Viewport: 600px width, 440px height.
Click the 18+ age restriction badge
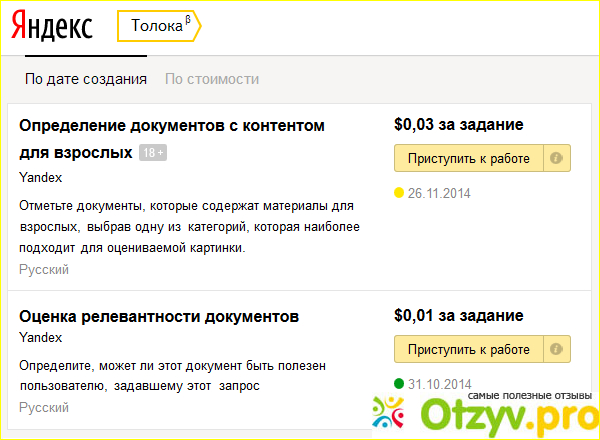point(152,153)
